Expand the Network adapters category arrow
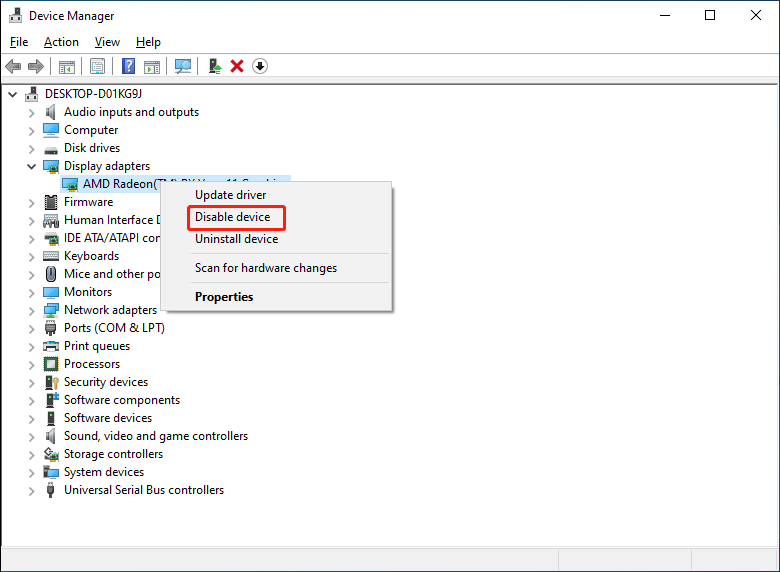This screenshot has width=780, height=572. click(x=31, y=311)
